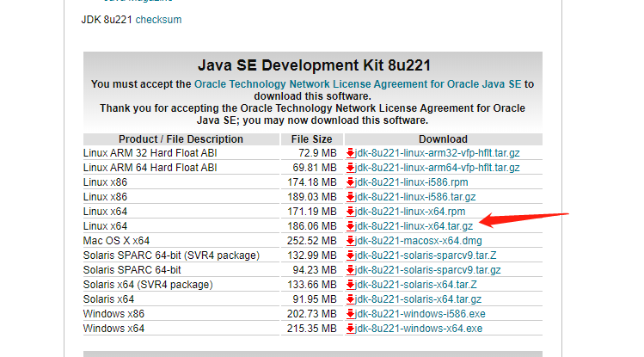Click the 174.18 MB file size value
This screenshot has width=644, height=357.
[x=312, y=182]
